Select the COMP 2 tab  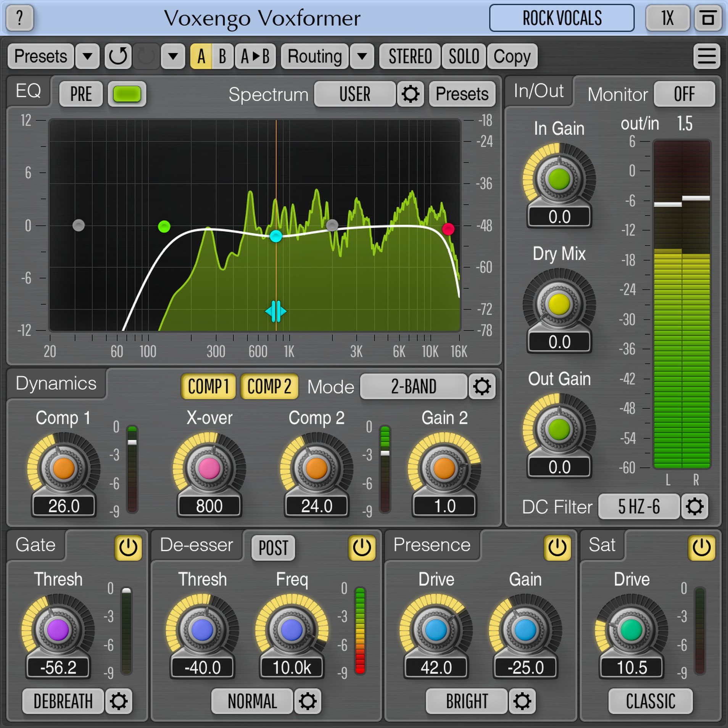click(x=269, y=387)
